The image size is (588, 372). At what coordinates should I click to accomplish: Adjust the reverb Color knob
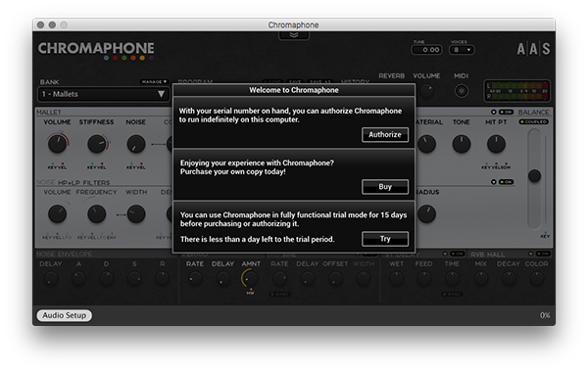point(537,278)
